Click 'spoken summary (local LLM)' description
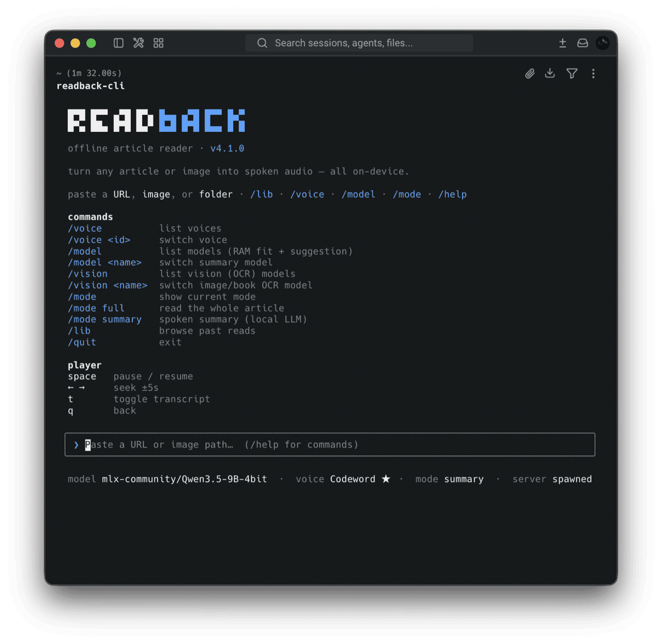662x644 pixels. click(233, 319)
